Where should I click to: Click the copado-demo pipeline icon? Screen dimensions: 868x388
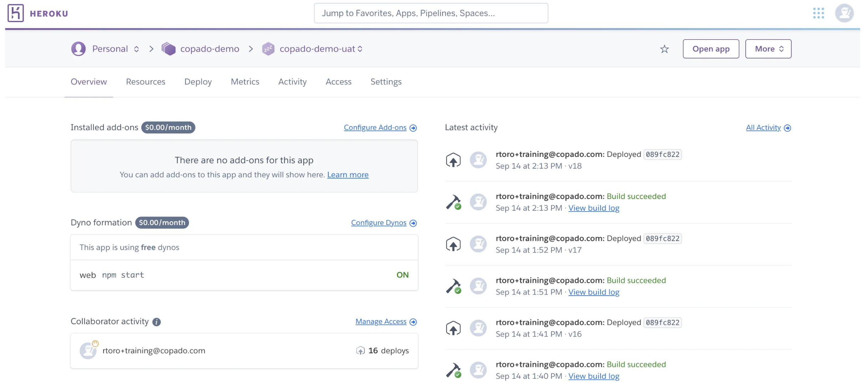pyautogui.click(x=169, y=48)
